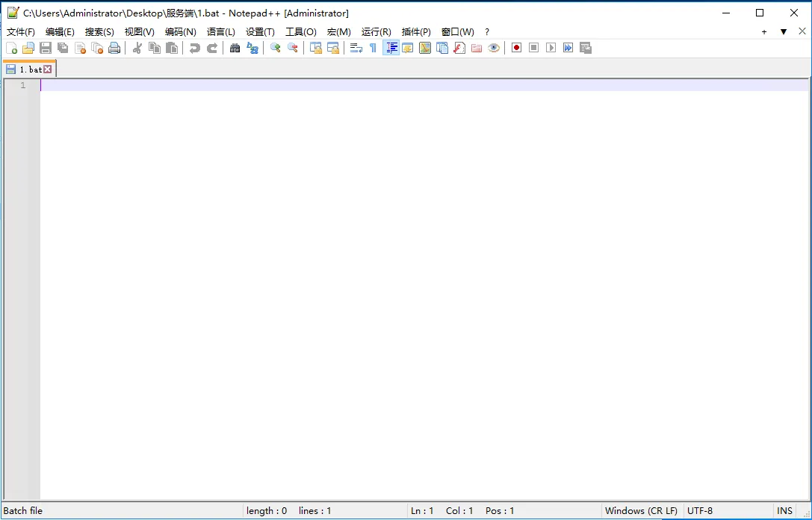The image size is (812, 520).
Task: Expand the ▼ dropdown arrow at menu bar right
Action: (x=784, y=32)
